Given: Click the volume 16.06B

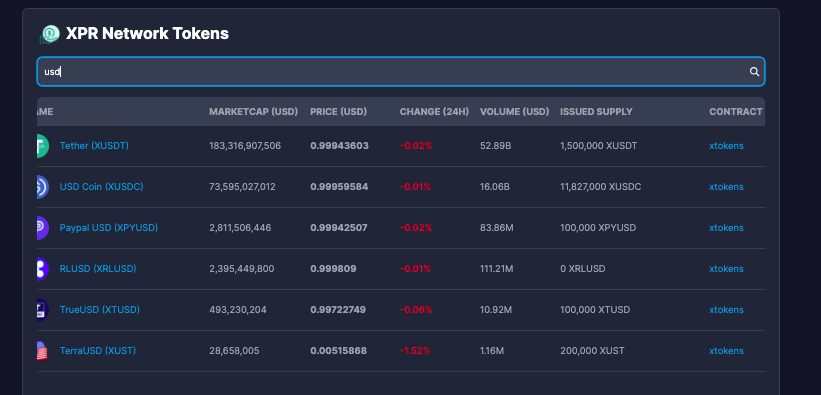Looking at the screenshot, I should (x=495, y=186).
